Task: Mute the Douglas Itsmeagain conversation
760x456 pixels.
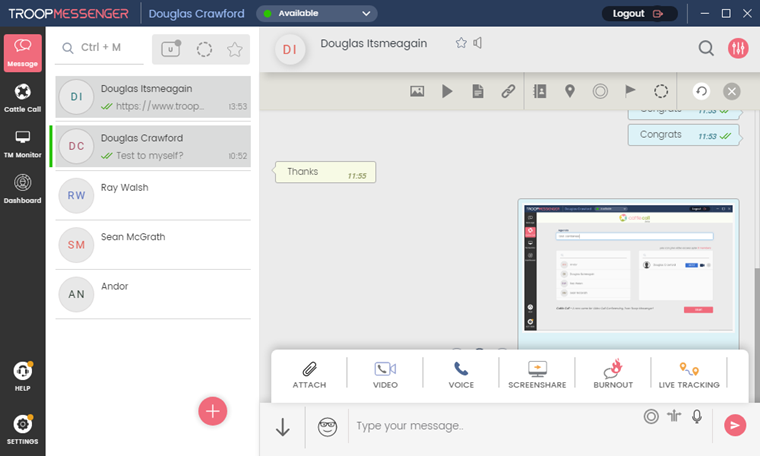Action: click(x=478, y=43)
